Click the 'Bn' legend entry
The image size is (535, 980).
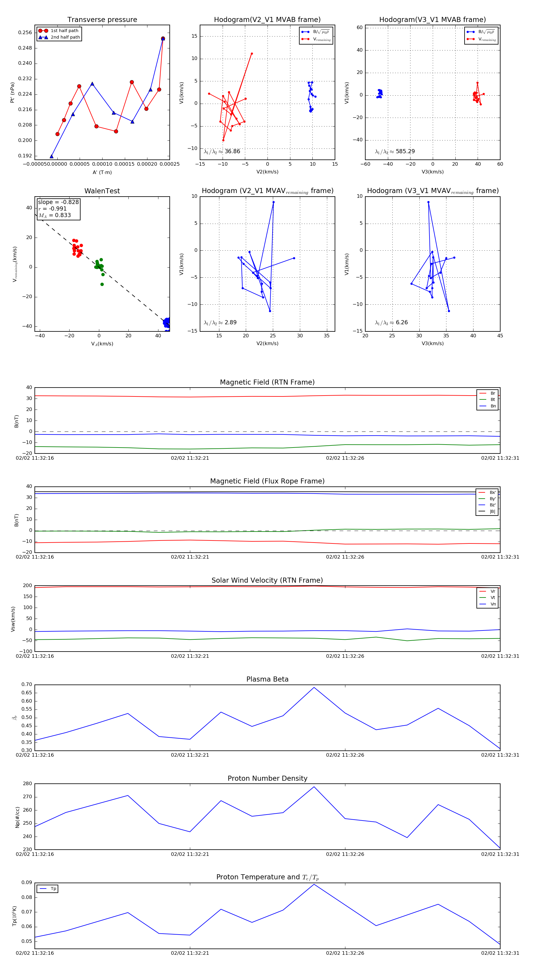488,406
